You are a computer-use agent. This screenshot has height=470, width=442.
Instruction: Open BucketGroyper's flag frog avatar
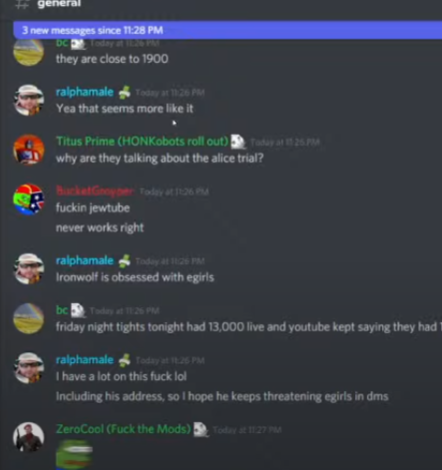(x=29, y=199)
